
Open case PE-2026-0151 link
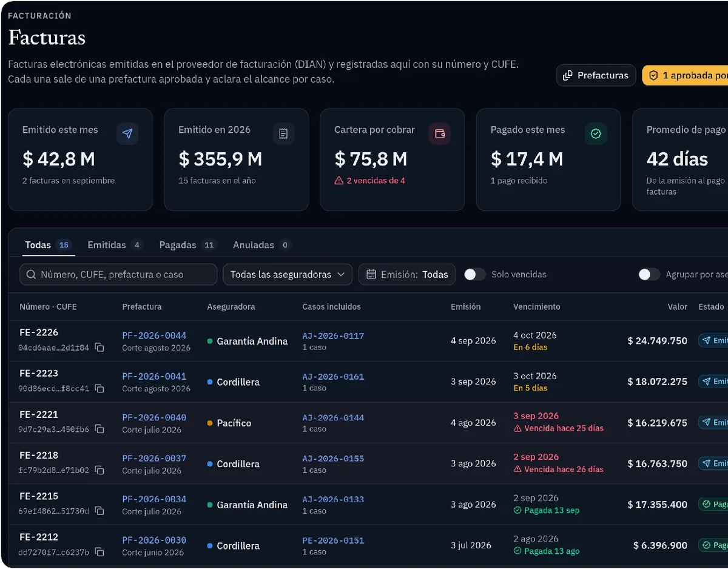333,540
